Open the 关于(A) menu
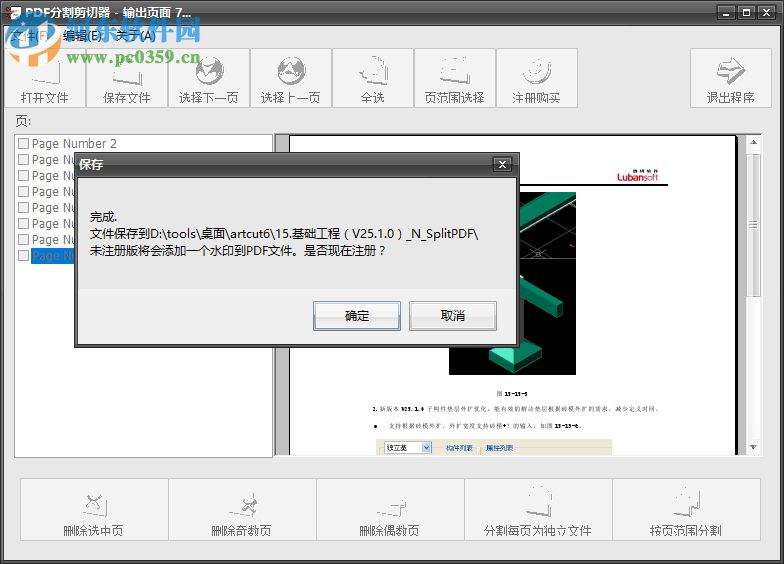This screenshot has height=564, width=784. pyautogui.click(x=135, y=36)
